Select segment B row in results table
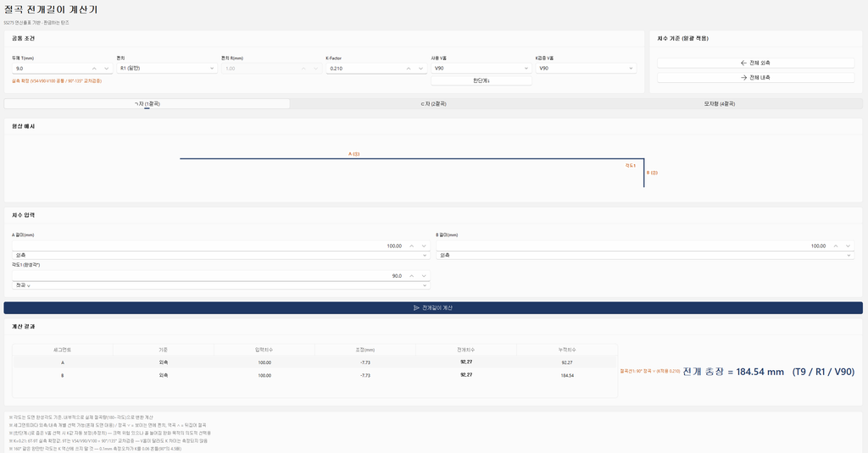The image size is (868, 453). (314, 376)
